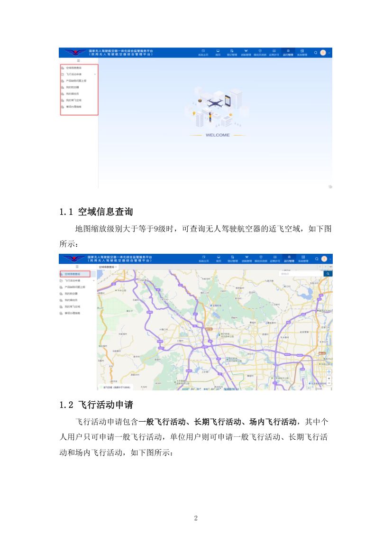Click drone illustration above WELCOME text

coord(215,103)
